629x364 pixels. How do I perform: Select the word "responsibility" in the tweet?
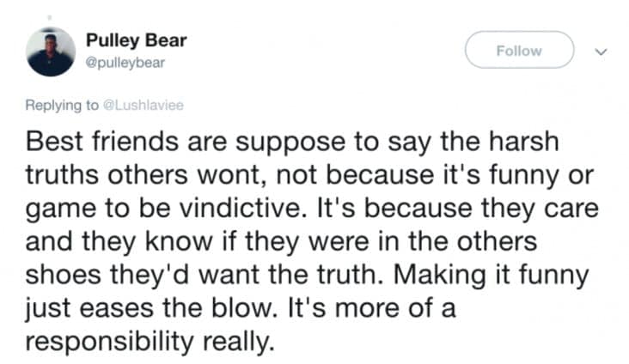[109, 342]
